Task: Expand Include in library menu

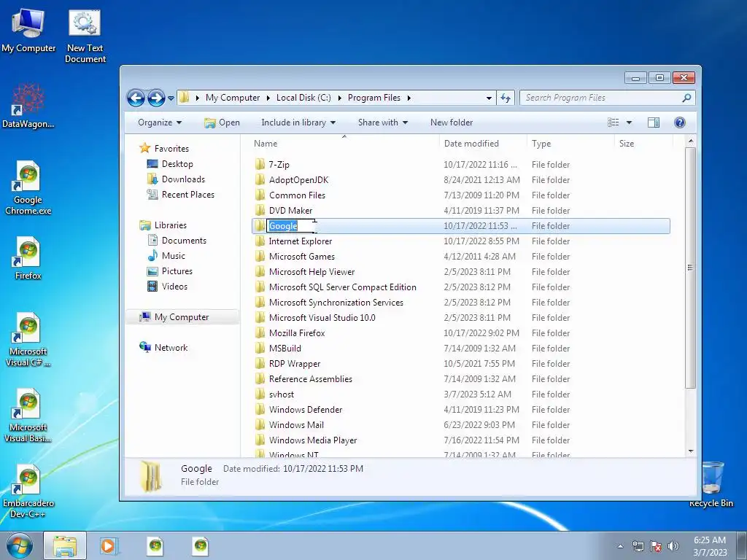Action: tap(298, 122)
